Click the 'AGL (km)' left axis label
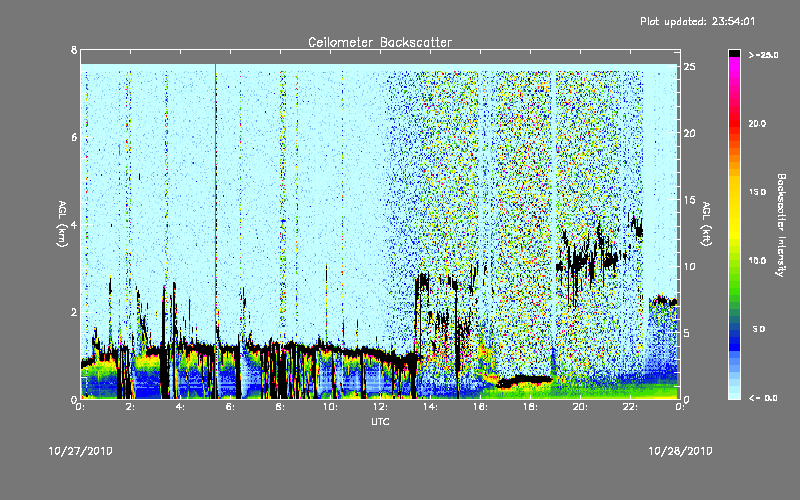800x500 pixels. (x=62, y=223)
